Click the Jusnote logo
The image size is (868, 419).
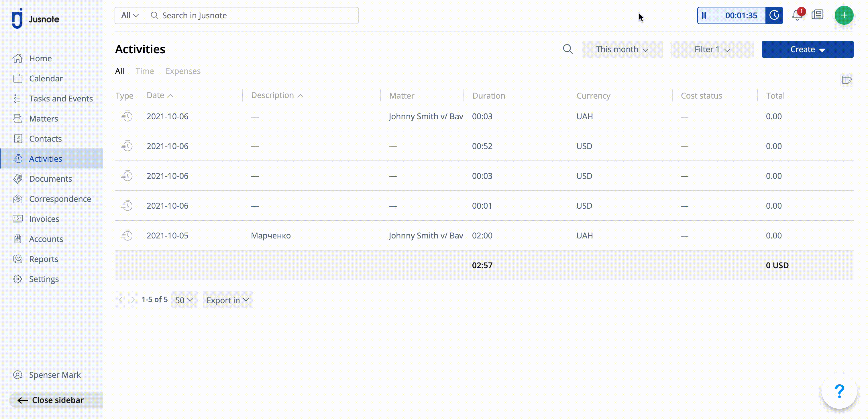36,19
